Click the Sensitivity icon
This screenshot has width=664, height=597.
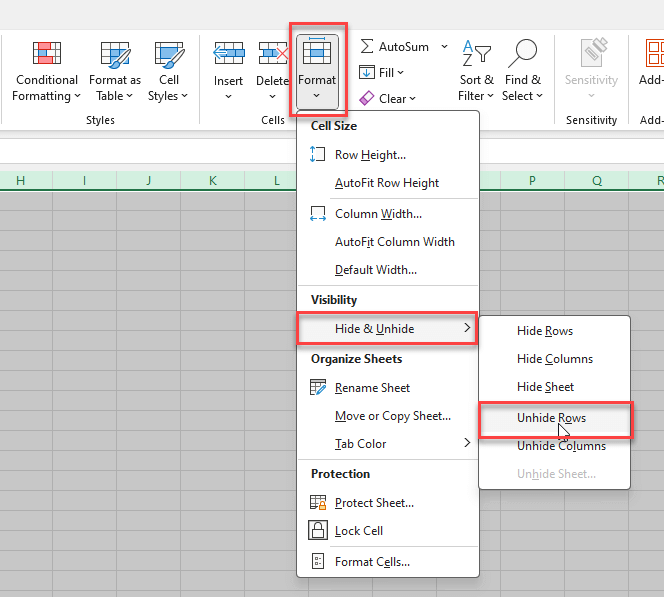[x=594, y=53]
